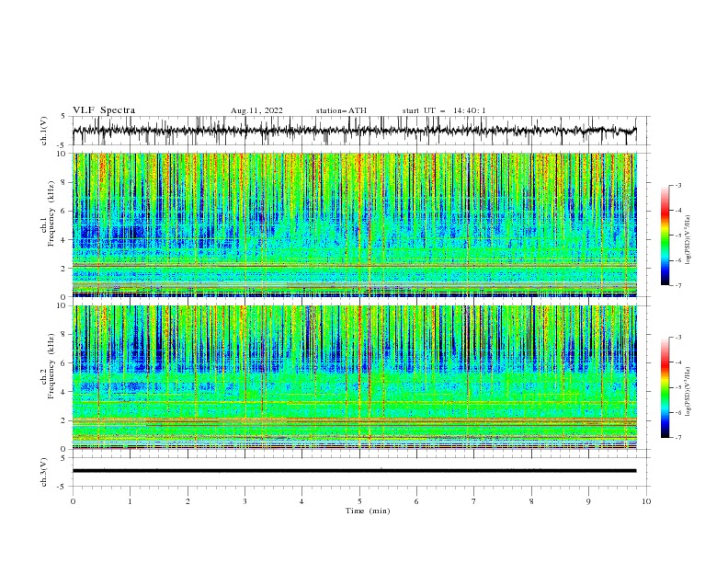Viewport: 728px width, 563px height.
Task: Click time axis tick label '4'
Action: click(x=301, y=501)
